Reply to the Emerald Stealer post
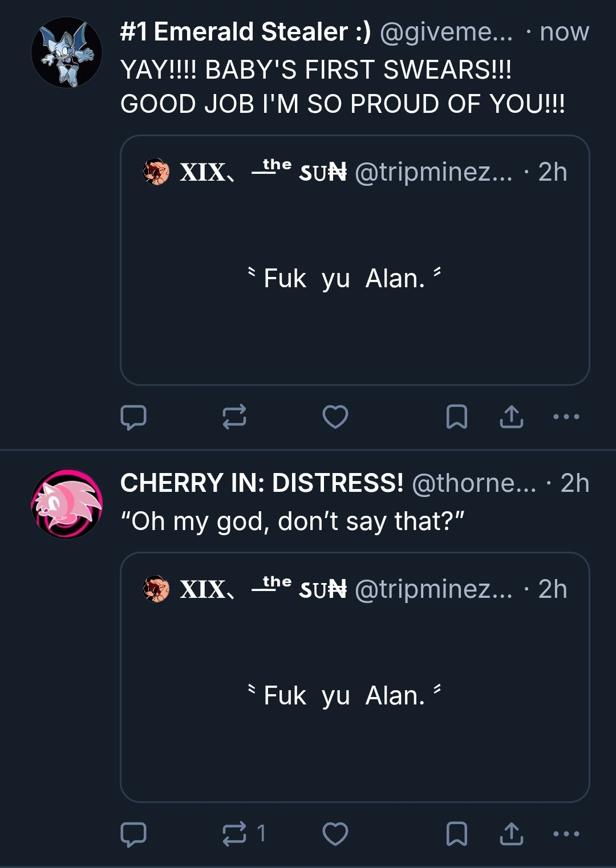This screenshot has width=616, height=868. (x=133, y=417)
